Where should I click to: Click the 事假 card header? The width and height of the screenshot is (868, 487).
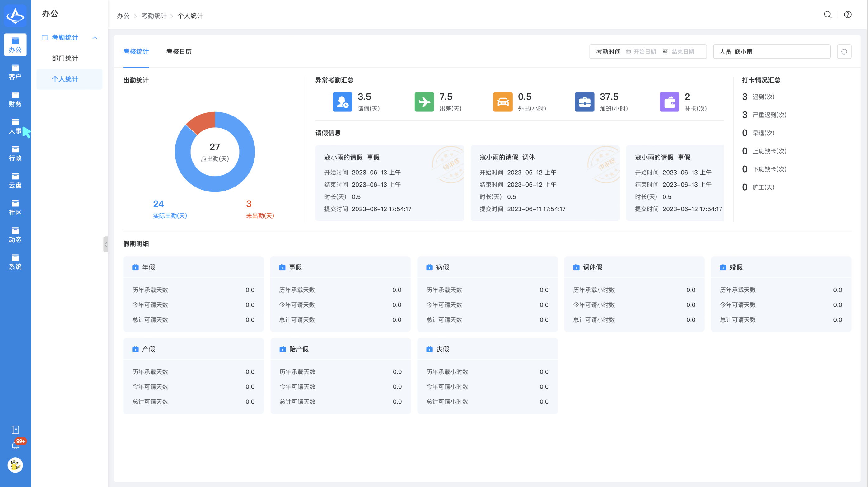pos(340,267)
